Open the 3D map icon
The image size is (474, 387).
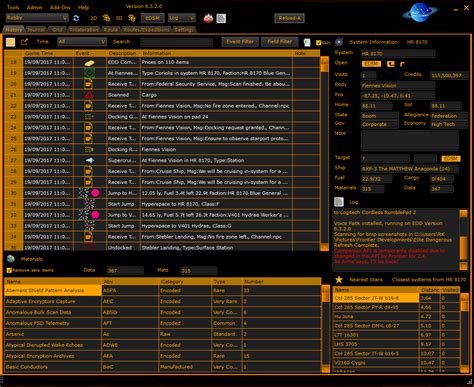pos(132,18)
